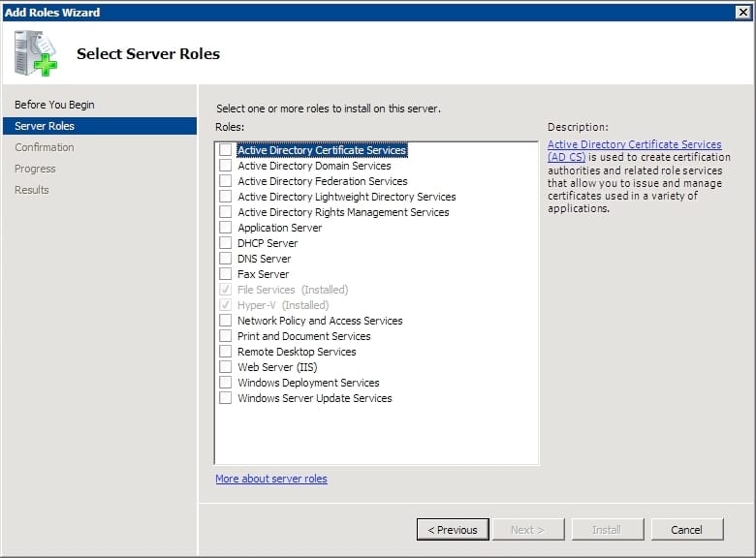The height and width of the screenshot is (558, 756).
Task: Select the Windows Deployment Services label
Action: tap(308, 383)
